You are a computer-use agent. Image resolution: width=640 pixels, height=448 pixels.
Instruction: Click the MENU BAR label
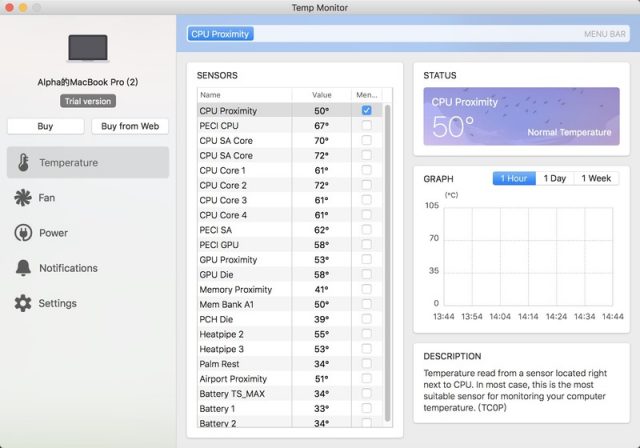pos(604,34)
